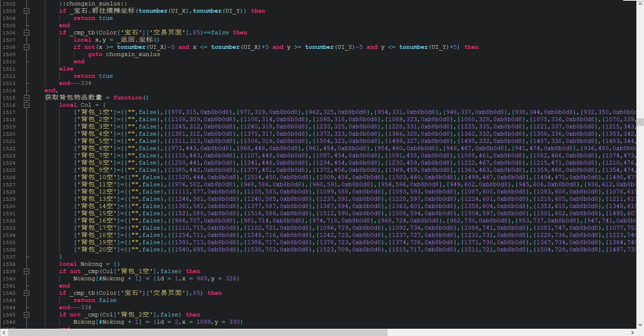Click 'local Nokong = {}' line
The image size is (644, 336).
click(89, 264)
